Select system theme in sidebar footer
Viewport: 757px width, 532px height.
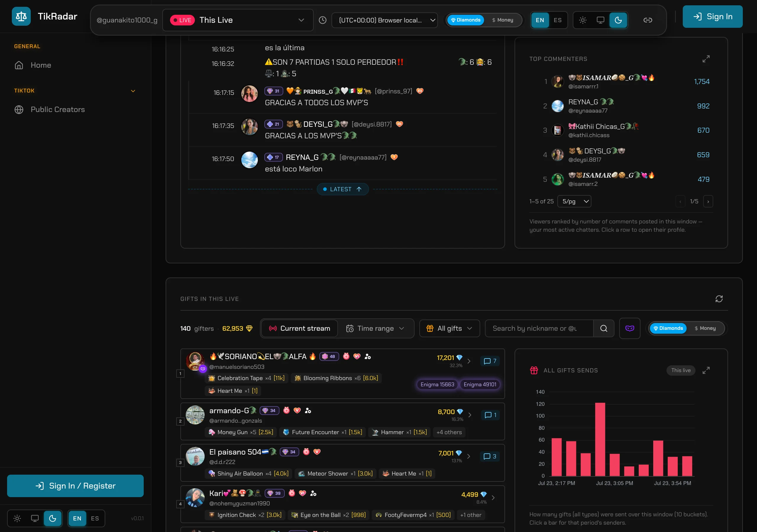[35, 518]
